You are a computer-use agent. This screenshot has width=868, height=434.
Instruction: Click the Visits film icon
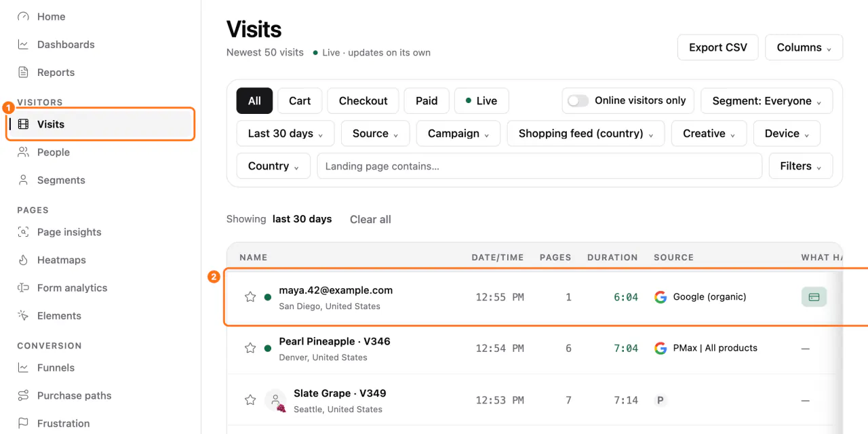[23, 124]
